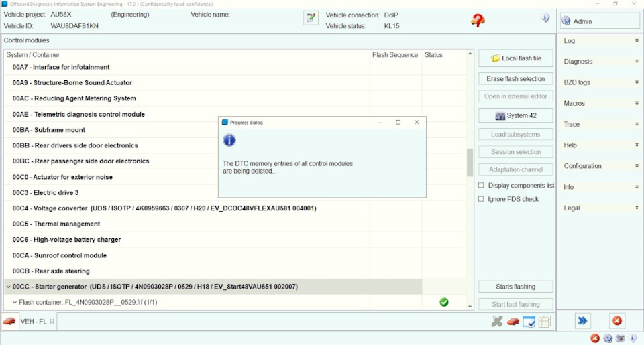Click the info bubble icon beside Admin

(x=545, y=18)
